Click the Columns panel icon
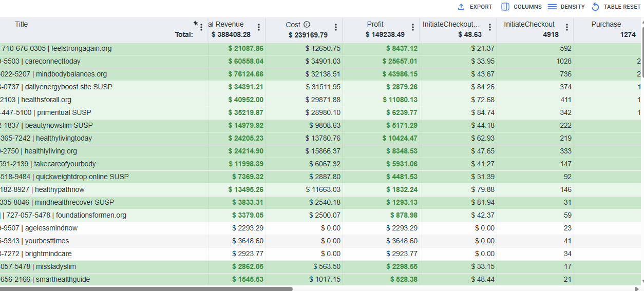The width and height of the screenshot is (644, 291). tap(505, 7)
